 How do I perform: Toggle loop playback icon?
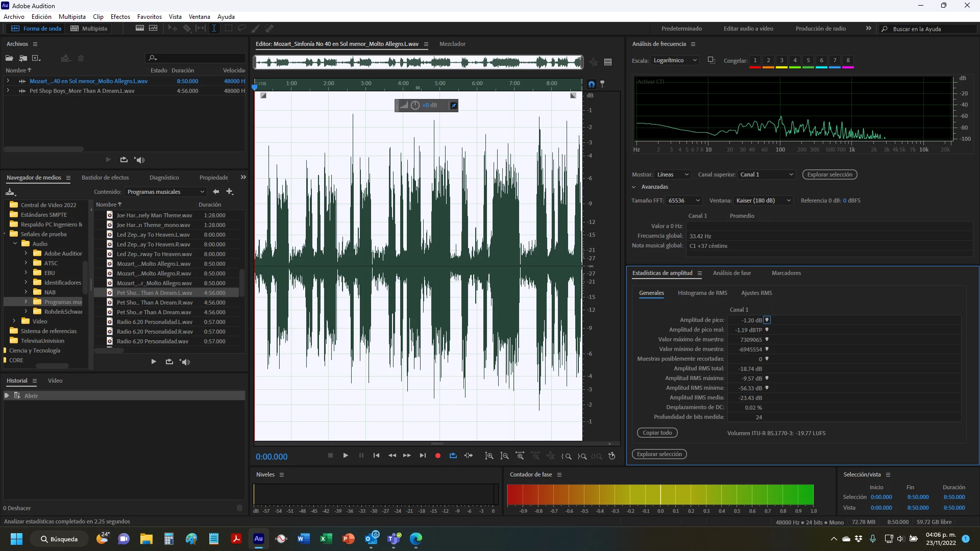[x=453, y=456]
